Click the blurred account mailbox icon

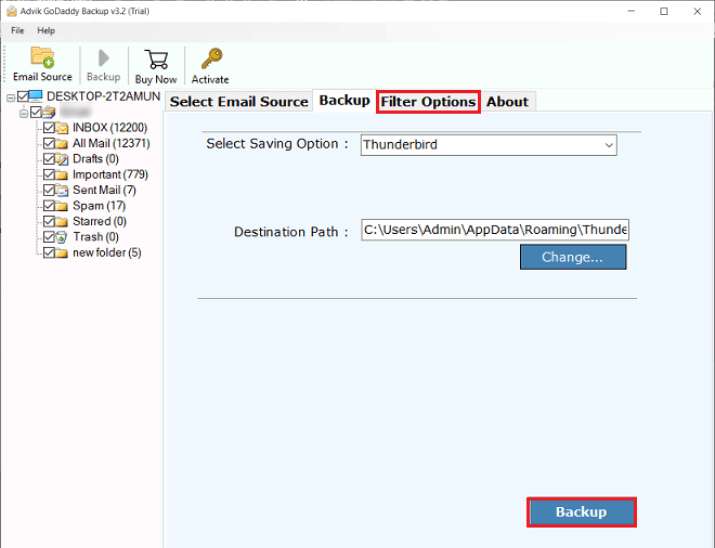[x=49, y=112]
